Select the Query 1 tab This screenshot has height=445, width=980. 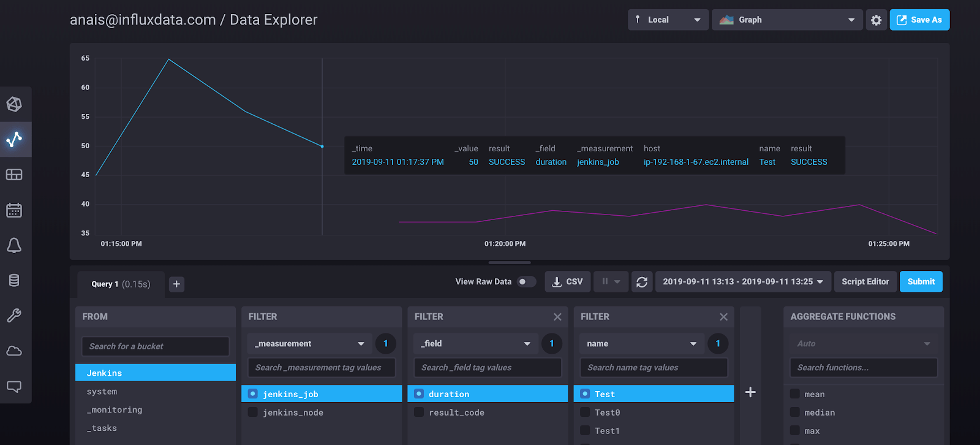click(120, 284)
